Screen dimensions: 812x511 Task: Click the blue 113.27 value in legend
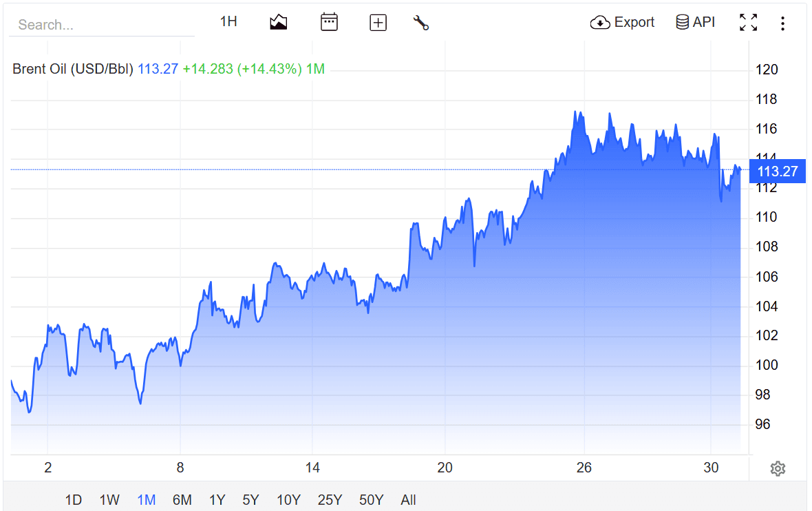(x=158, y=69)
